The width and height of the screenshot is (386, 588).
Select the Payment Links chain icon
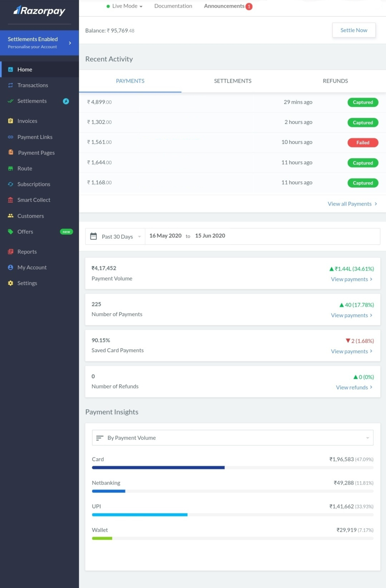11,137
